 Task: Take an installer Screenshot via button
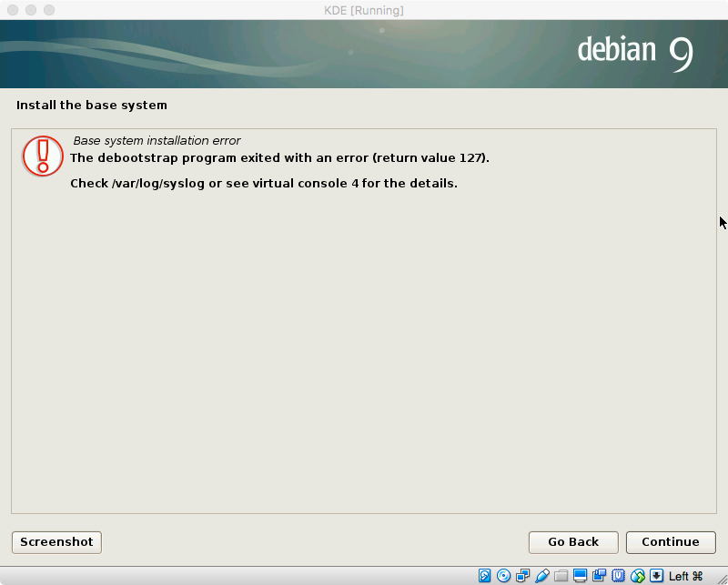[56, 542]
